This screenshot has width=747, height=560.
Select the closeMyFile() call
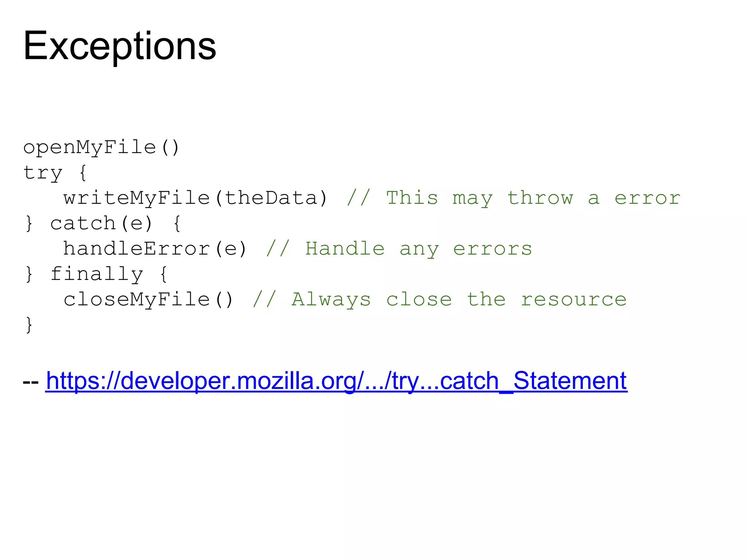[x=148, y=300]
